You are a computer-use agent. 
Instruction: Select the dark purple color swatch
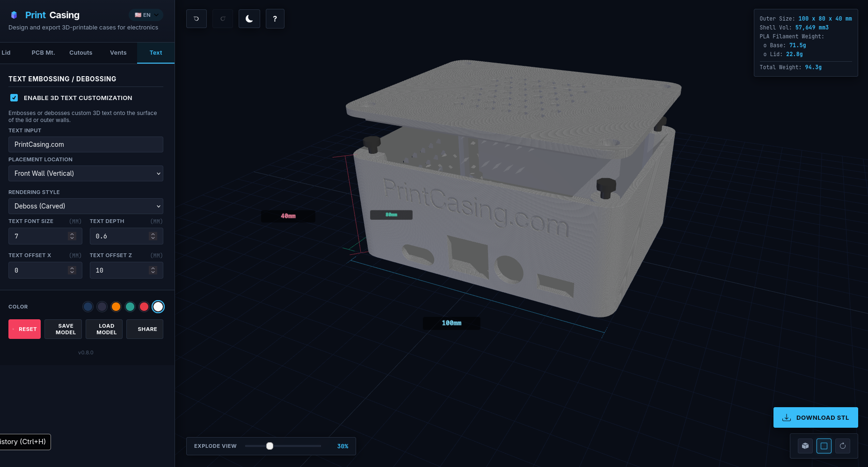coord(102,307)
